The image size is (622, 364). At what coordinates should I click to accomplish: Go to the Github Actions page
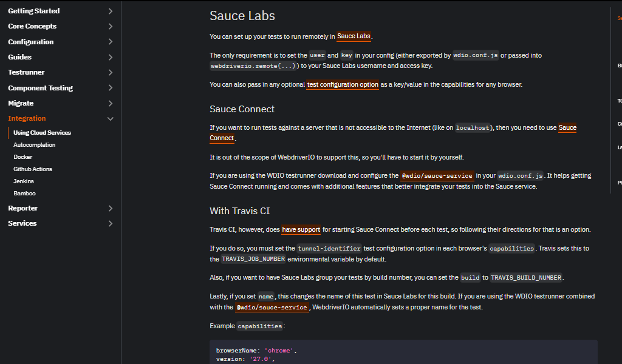coord(33,169)
